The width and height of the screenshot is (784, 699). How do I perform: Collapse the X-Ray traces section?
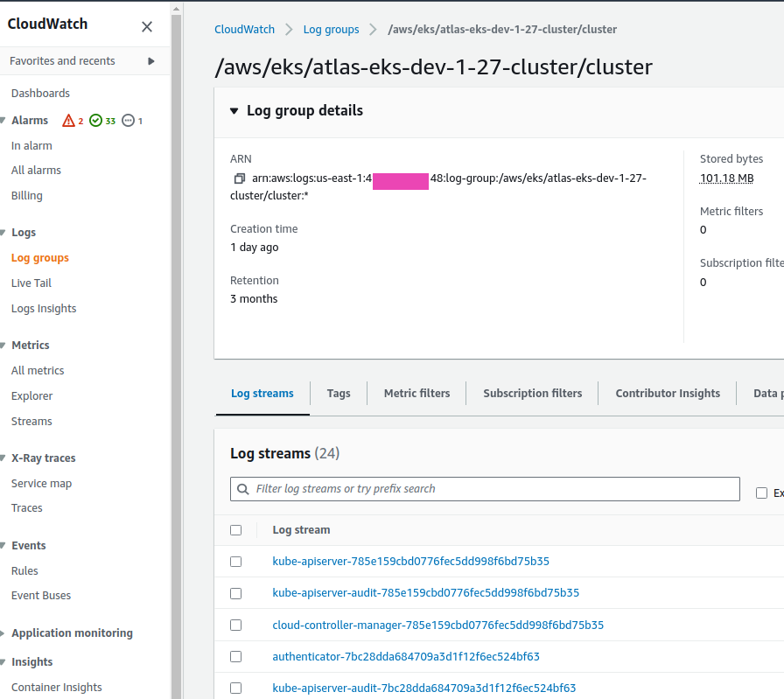[3, 458]
